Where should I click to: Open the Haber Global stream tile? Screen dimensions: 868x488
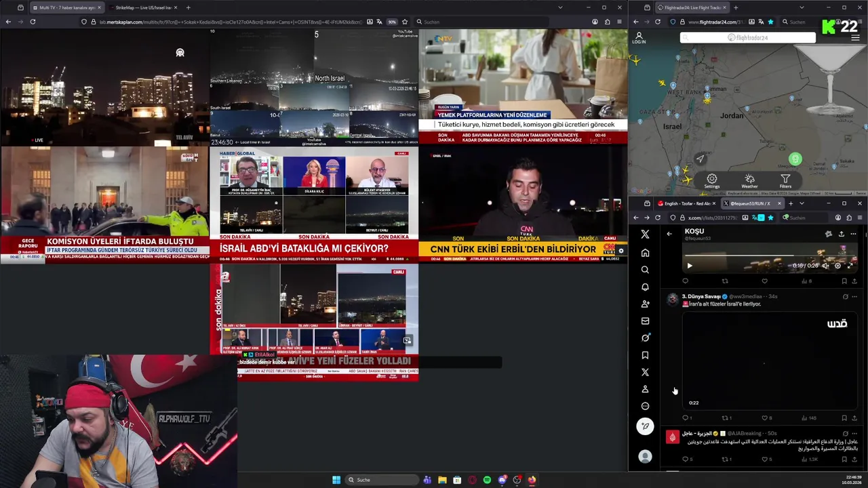point(314,205)
